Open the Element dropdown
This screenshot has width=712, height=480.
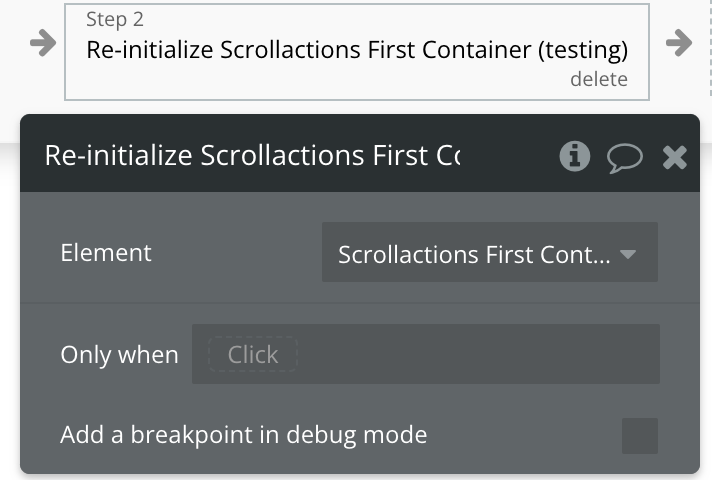coord(489,253)
